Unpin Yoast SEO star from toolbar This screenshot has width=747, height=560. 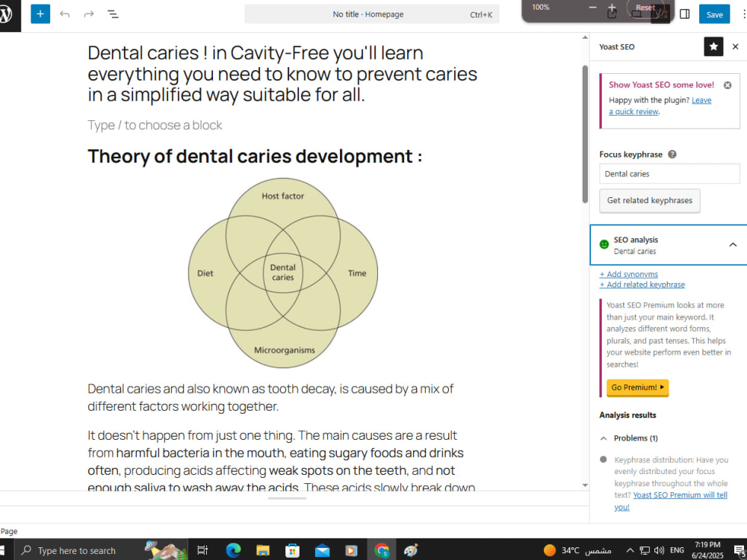click(x=713, y=46)
